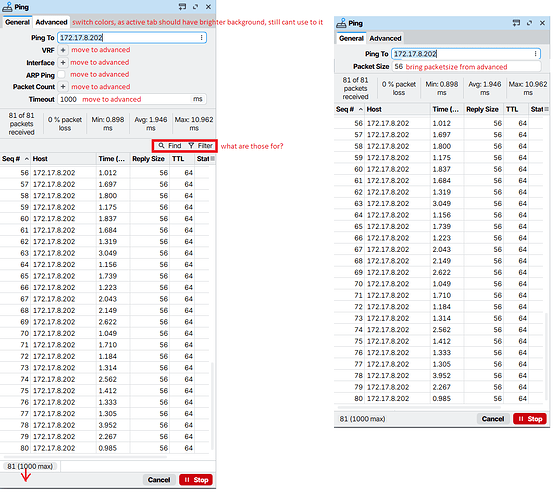Image resolution: width=557 pixels, height=500 pixels.
Task: Enable the ARP Ping checkbox
Action: [x=61, y=74]
